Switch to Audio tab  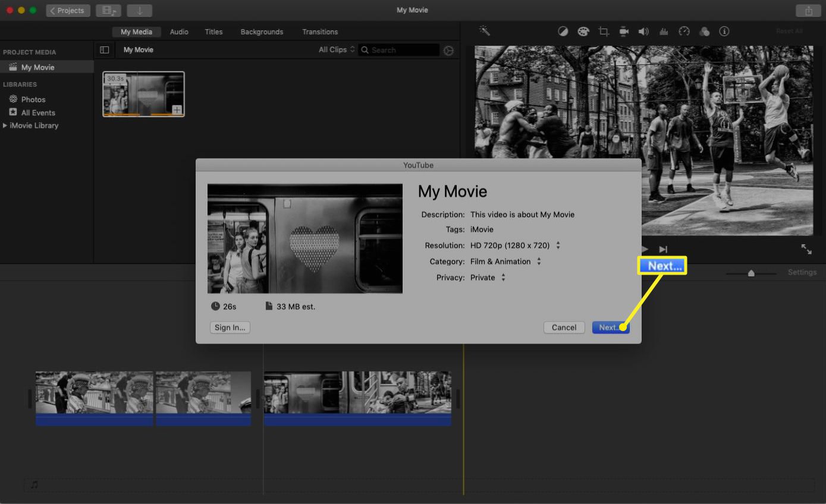(179, 32)
